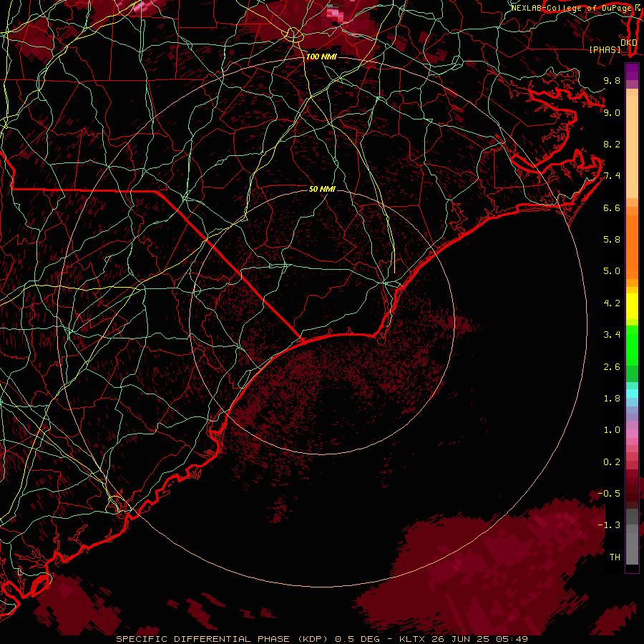Select the DKD label above the color scale
This screenshot has height=644, width=644.
[x=629, y=43]
